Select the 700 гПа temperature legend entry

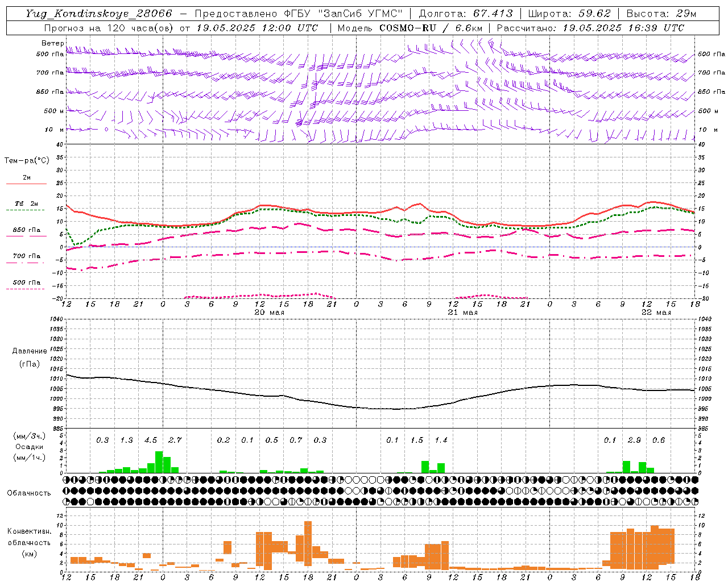[x=27, y=259]
